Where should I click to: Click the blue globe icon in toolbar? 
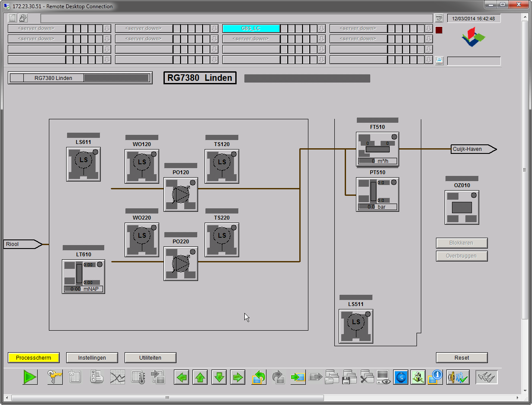[x=401, y=377]
